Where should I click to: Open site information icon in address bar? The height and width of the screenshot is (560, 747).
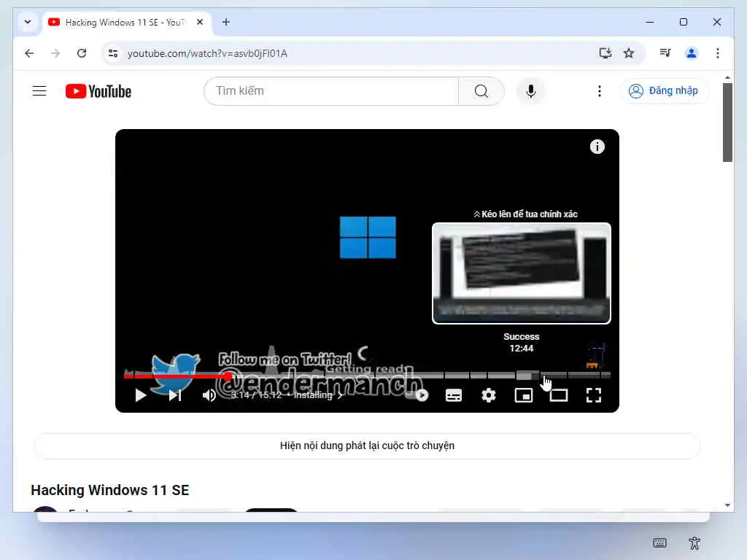113,53
